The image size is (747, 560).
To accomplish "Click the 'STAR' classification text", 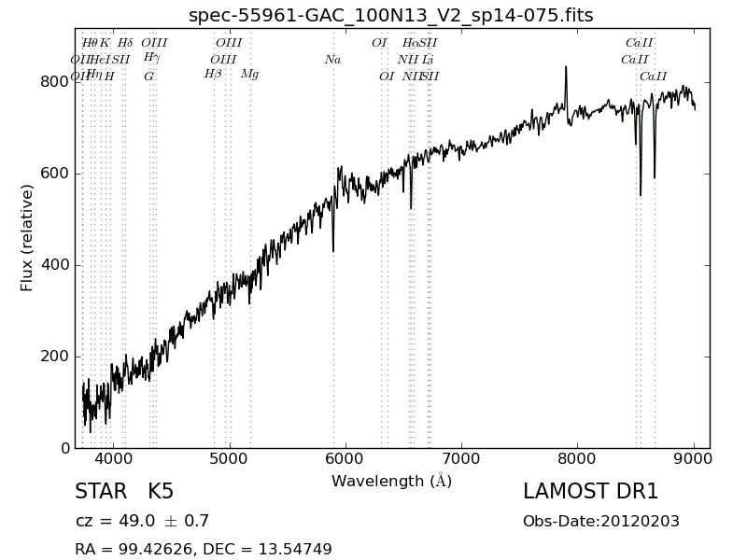I will click(101, 492).
